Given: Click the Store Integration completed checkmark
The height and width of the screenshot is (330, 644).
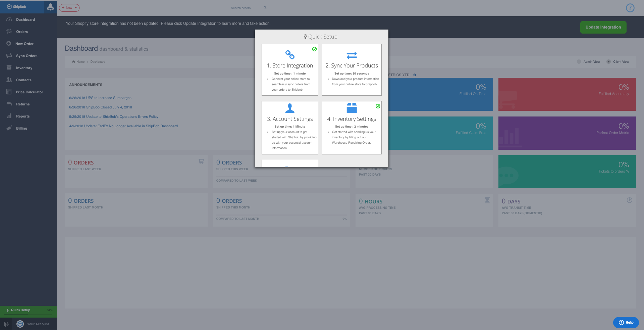Looking at the screenshot, I should 314,49.
